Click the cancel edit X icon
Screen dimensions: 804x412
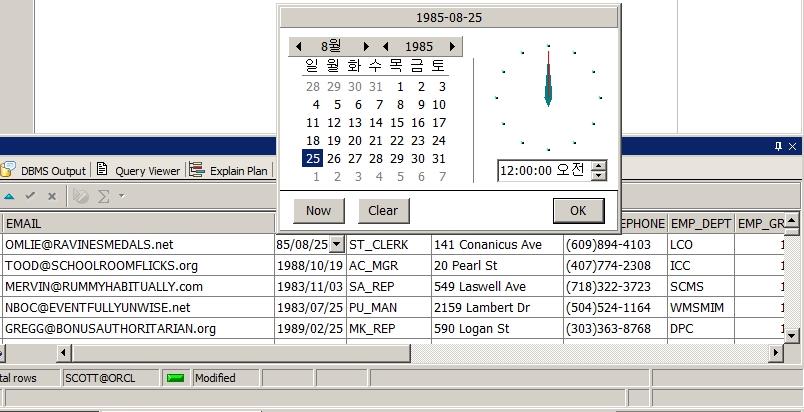tap(52, 196)
